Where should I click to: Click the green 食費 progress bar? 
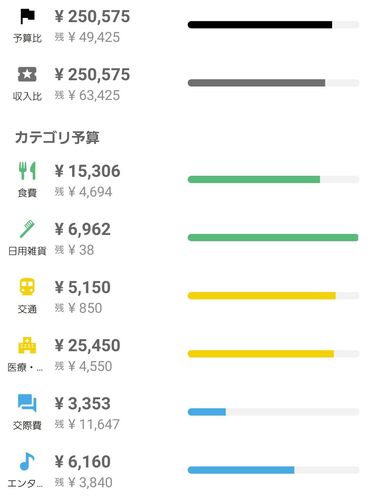pyautogui.click(x=273, y=179)
